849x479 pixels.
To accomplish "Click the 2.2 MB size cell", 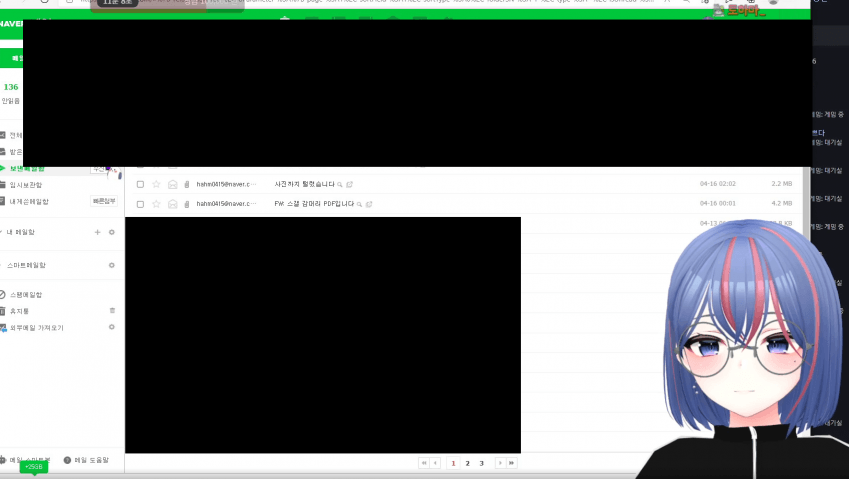I will click(x=782, y=184).
